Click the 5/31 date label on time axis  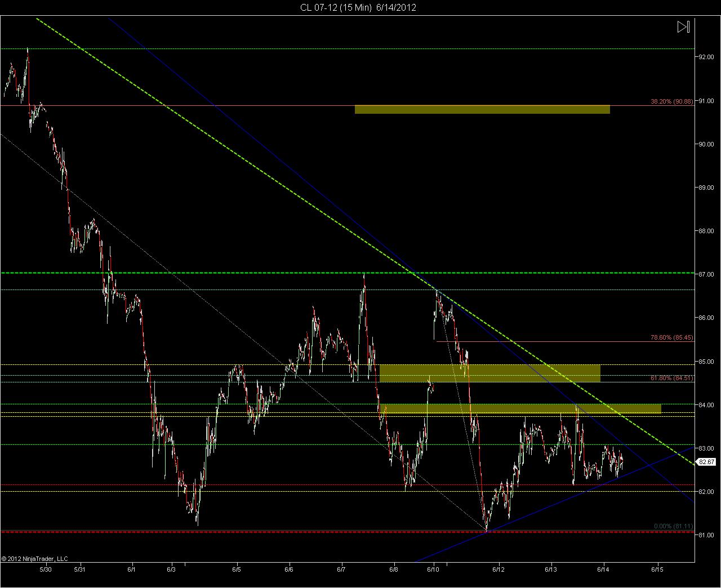pos(81,569)
